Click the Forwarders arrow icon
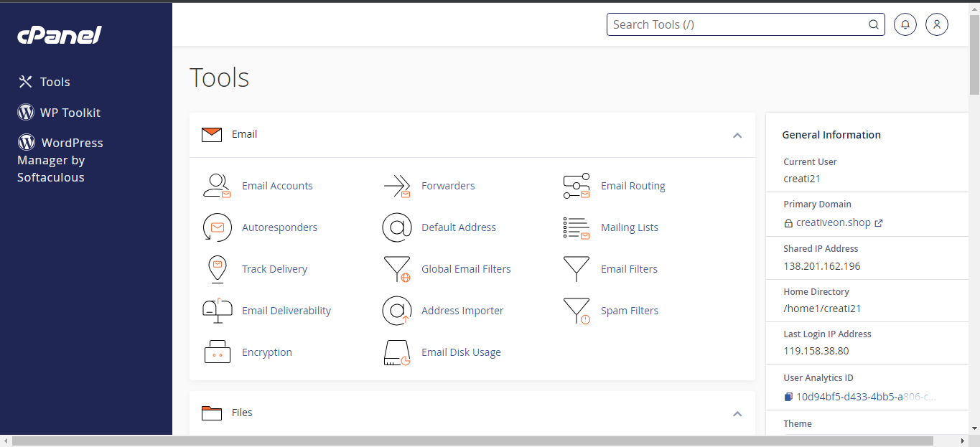The width and height of the screenshot is (980, 447). point(396,186)
